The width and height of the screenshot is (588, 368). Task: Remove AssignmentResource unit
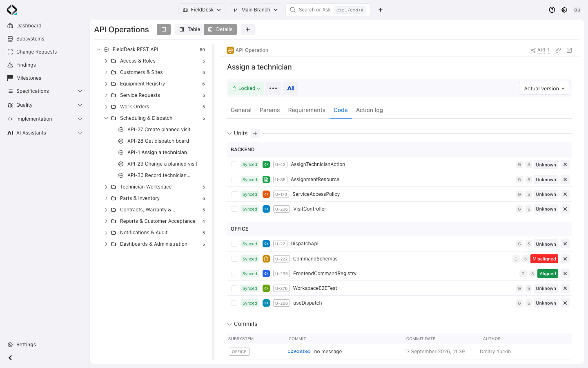coord(565,180)
